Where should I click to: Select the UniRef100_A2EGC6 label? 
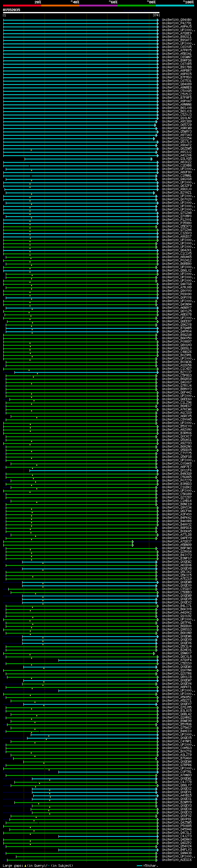point(177,860)
